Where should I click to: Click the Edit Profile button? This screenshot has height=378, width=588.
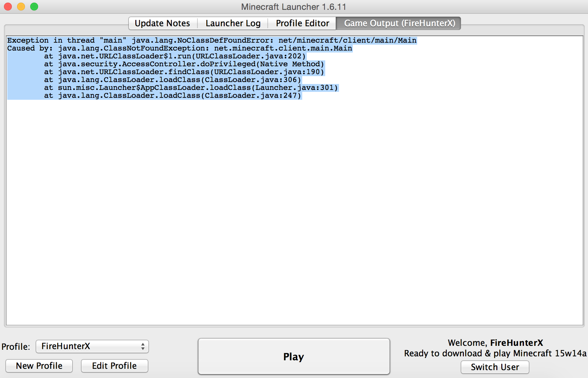point(114,366)
